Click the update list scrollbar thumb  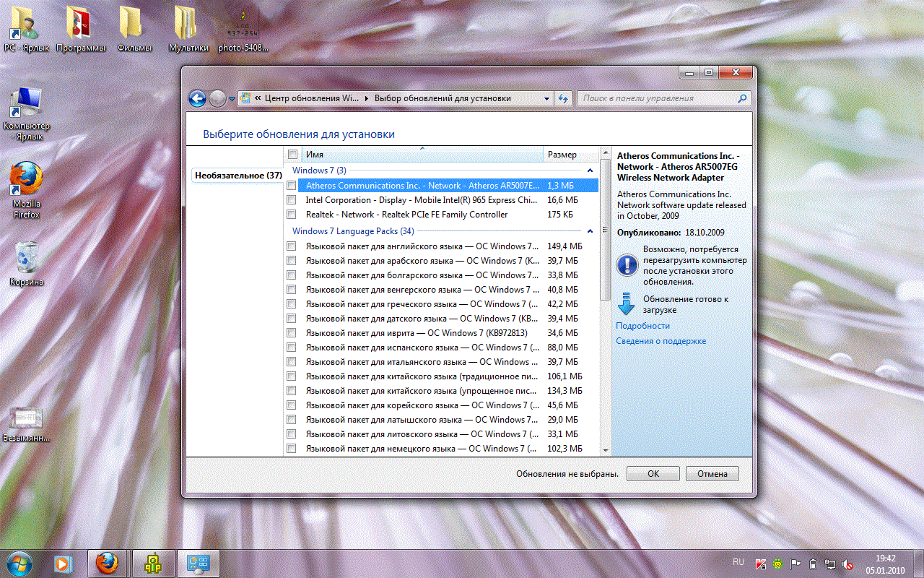pos(605,230)
